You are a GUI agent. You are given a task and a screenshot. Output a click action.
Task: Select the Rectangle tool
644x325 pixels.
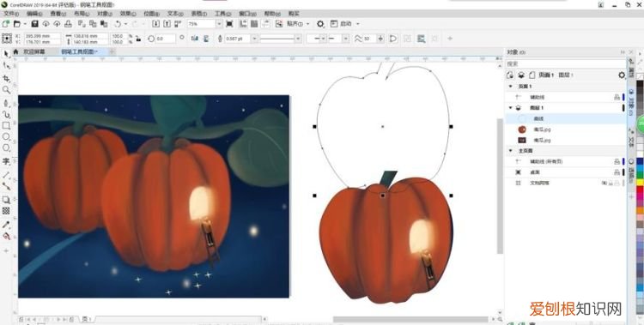[6, 125]
